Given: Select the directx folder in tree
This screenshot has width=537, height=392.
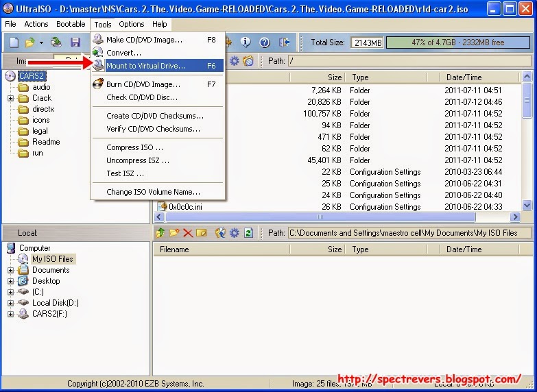Looking at the screenshot, I should coord(43,109).
